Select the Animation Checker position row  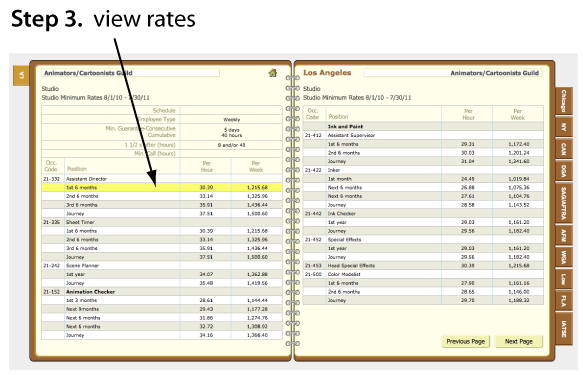(162, 292)
